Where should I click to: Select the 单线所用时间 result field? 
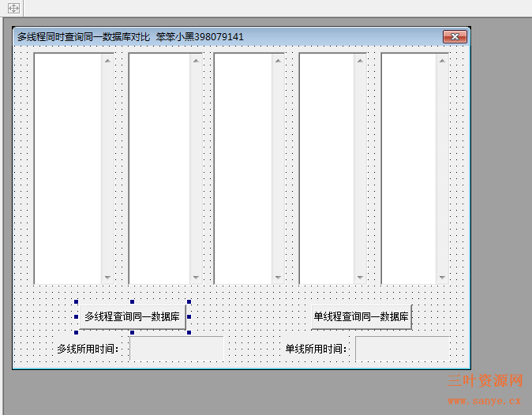403,349
